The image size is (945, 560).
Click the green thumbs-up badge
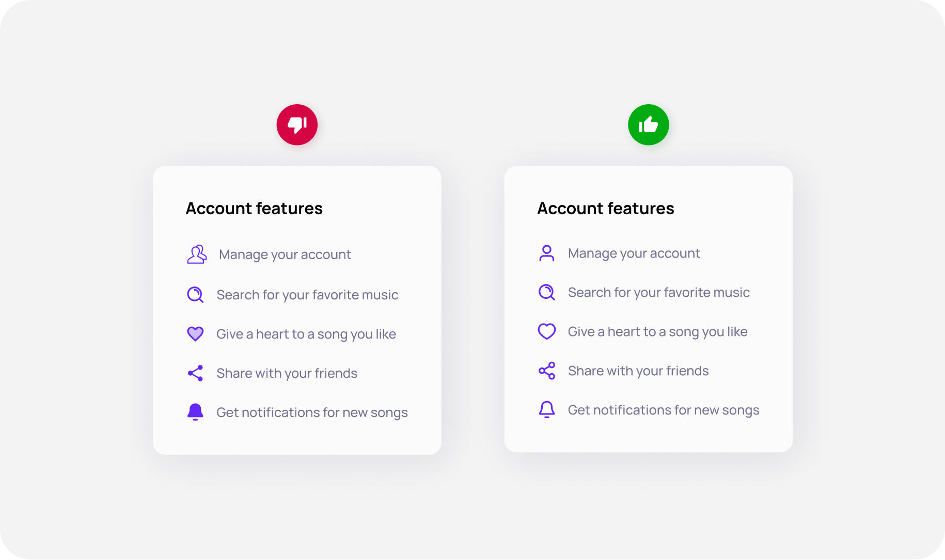(649, 124)
